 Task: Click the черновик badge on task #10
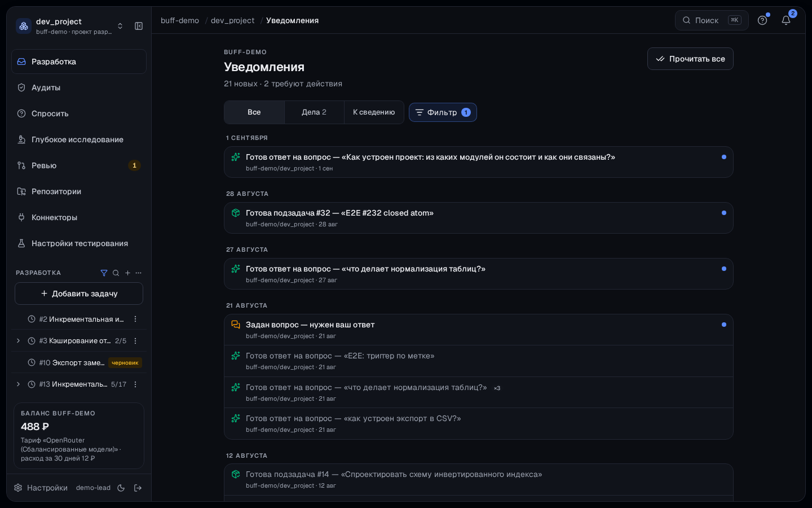point(125,363)
